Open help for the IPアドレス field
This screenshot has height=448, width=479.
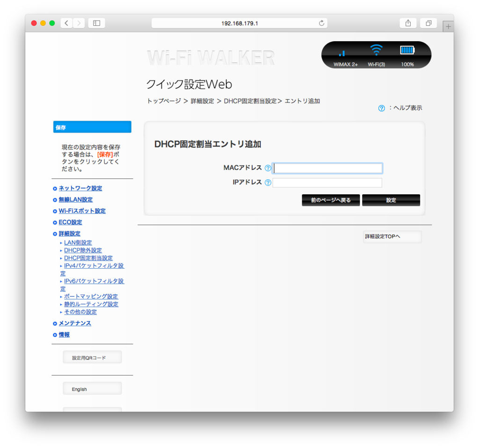(267, 182)
